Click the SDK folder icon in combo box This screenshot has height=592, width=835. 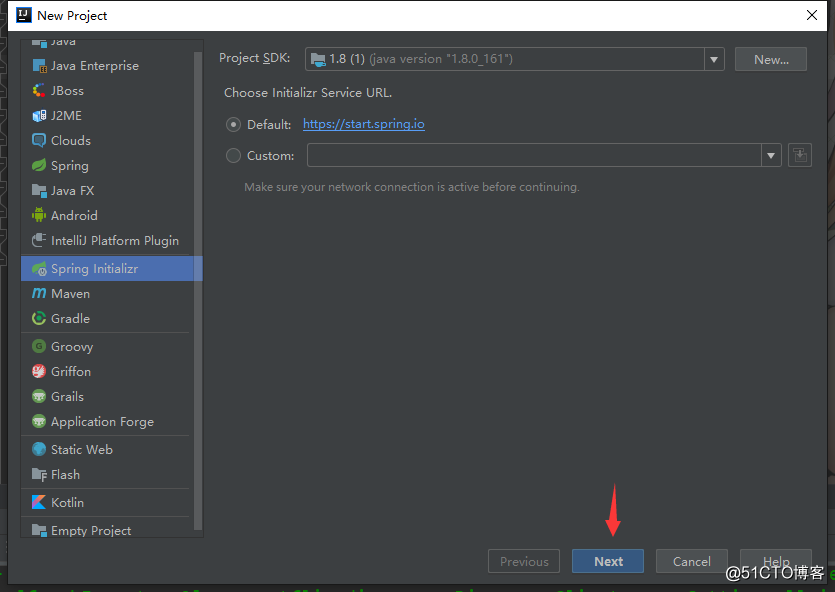coord(318,59)
